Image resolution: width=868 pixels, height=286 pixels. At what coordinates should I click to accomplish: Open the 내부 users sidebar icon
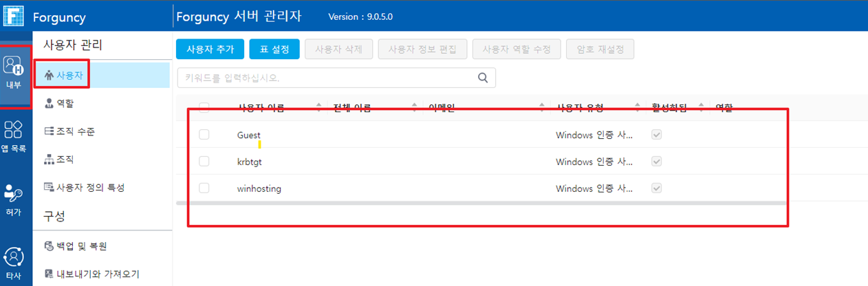[14, 72]
